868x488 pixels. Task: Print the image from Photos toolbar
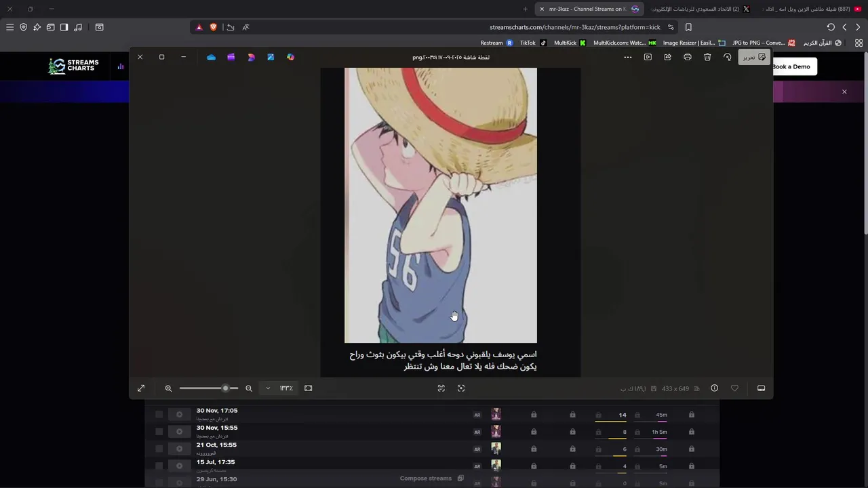pos(688,57)
